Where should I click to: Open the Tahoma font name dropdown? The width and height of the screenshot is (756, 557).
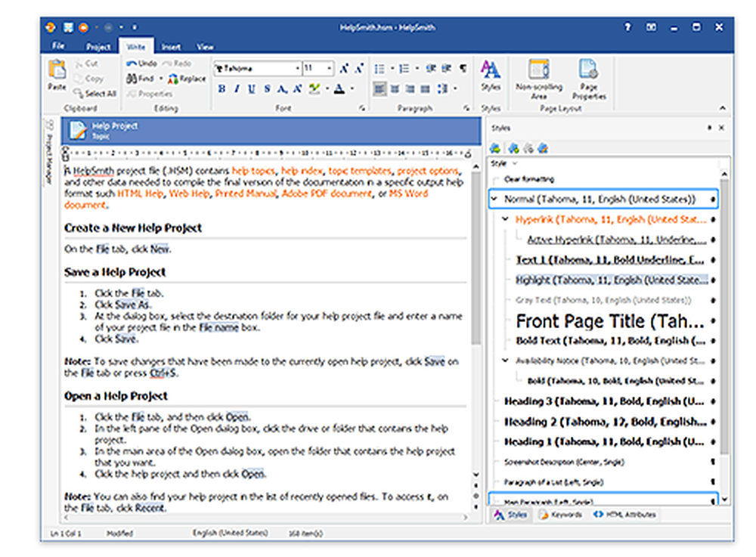coord(297,69)
